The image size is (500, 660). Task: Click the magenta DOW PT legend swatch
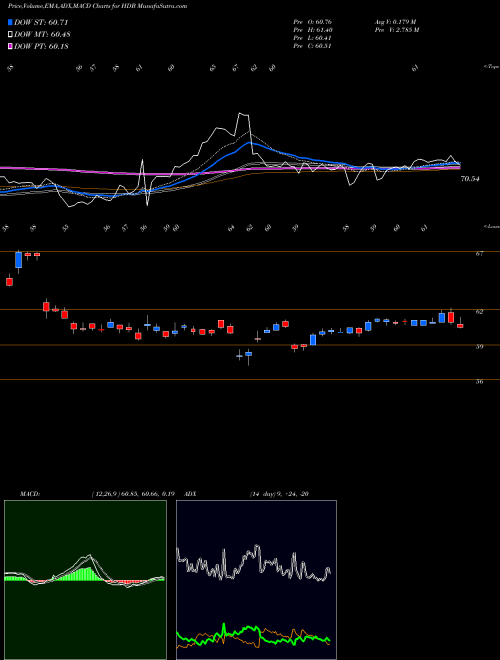click(x=11, y=46)
